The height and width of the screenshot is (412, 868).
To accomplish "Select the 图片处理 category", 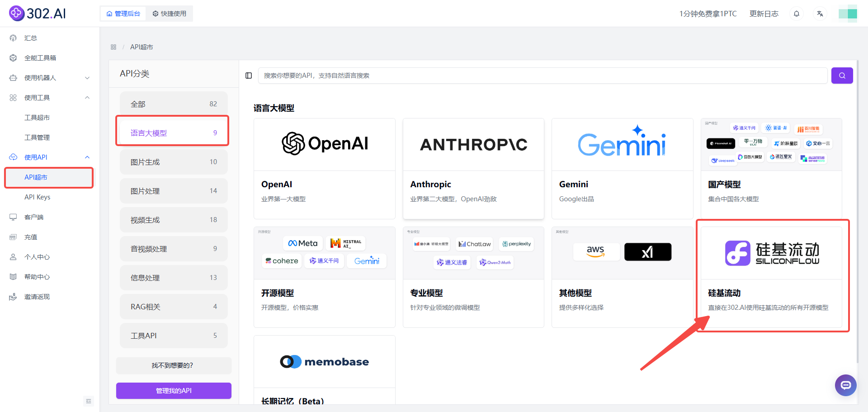I will pos(174,191).
